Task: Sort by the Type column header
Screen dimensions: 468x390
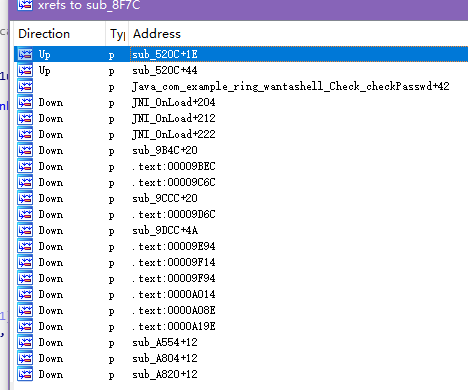Action: click(117, 34)
